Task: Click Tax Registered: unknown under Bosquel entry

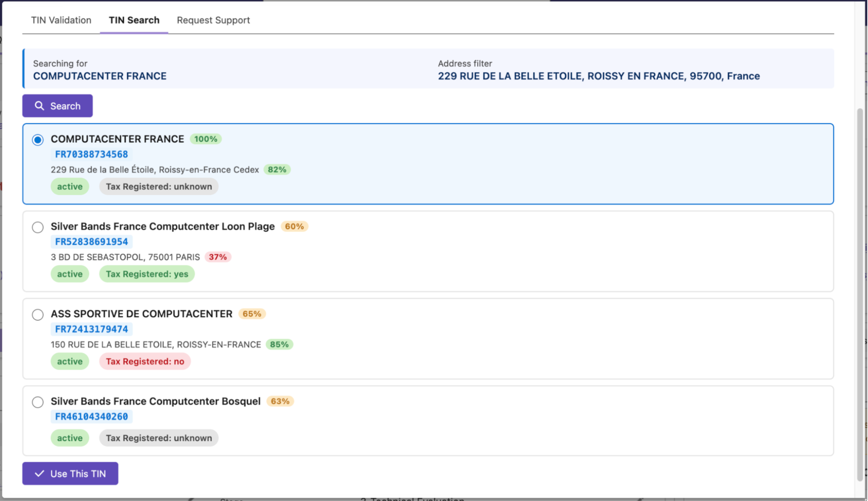Action: (159, 438)
